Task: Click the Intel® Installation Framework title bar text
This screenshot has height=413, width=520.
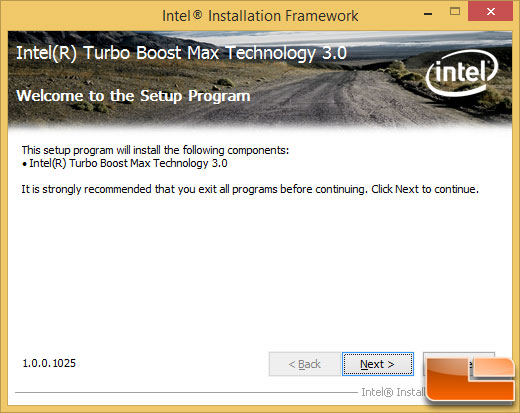Action: (260, 16)
